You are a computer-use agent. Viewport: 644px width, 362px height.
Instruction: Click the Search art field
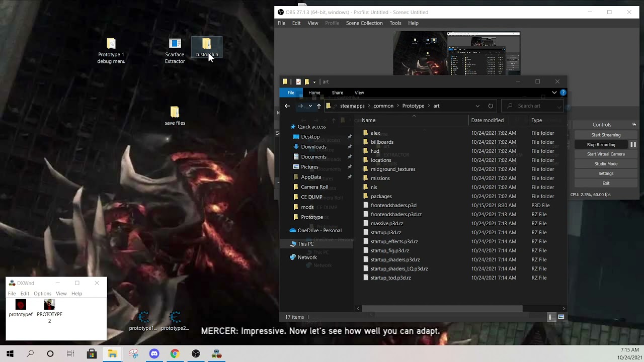point(532,106)
